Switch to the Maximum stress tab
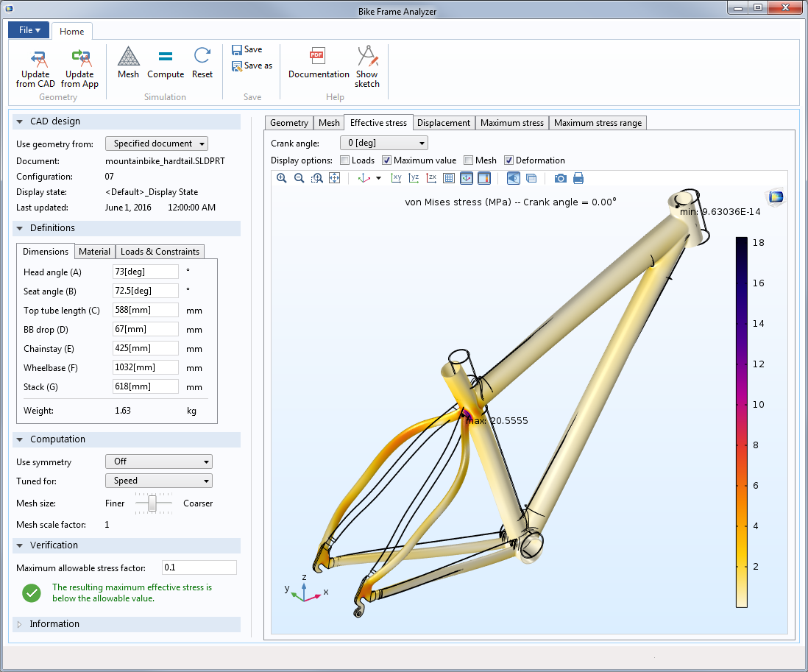Image resolution: width=808 pixels, height=672 pixels. coord(512,123)
